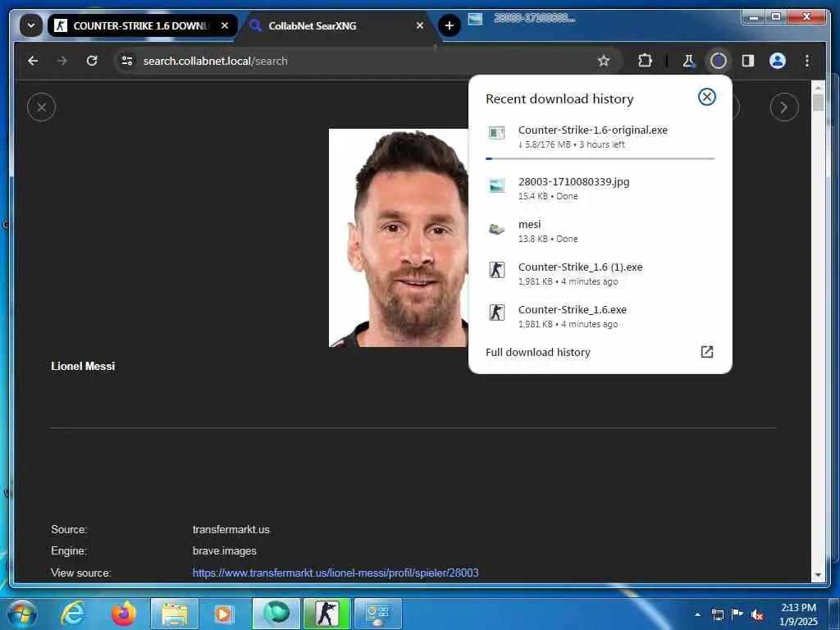
Task: Click the Full download history external link icon
Action: 706,351
